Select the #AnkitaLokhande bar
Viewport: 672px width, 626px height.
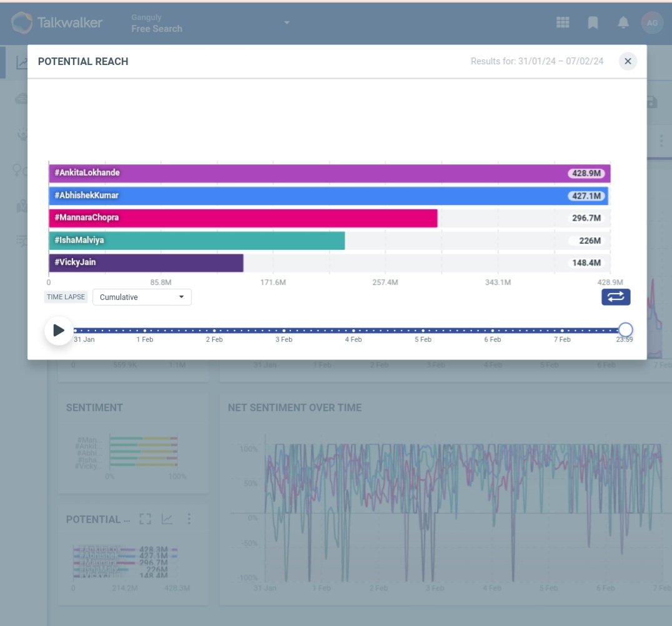pos(330,173)
